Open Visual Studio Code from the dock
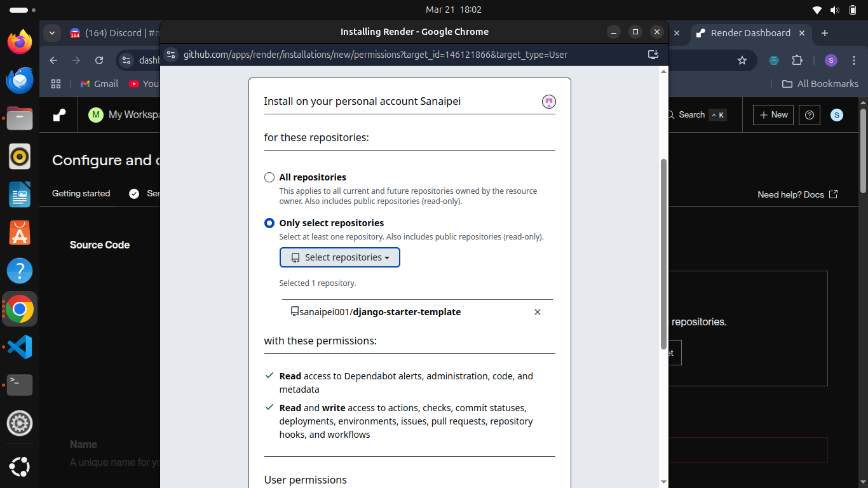 [x=20, y=347]
